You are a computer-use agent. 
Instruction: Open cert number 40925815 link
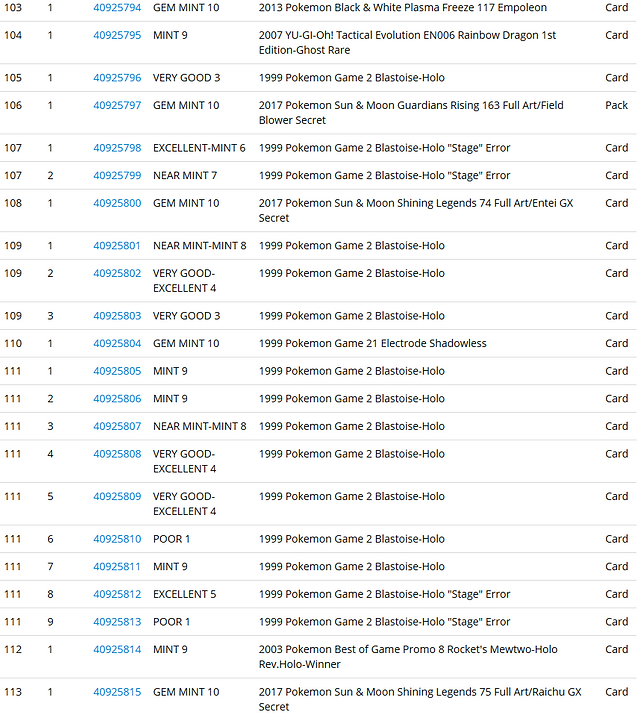click(117, 692)
